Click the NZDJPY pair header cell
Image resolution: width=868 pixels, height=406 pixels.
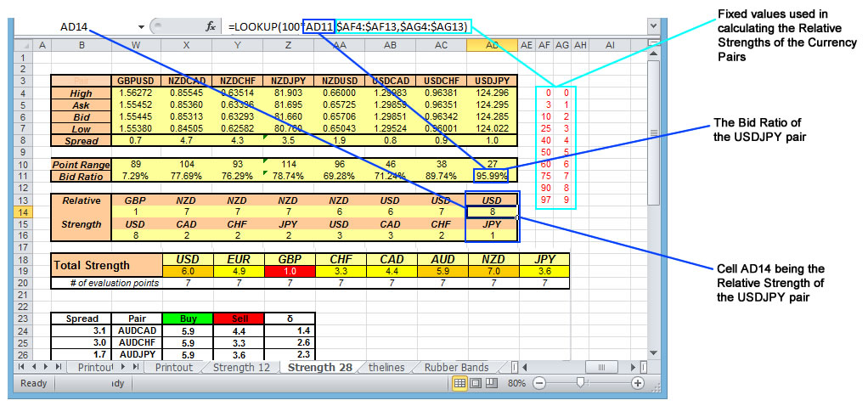tap(289, 81)
